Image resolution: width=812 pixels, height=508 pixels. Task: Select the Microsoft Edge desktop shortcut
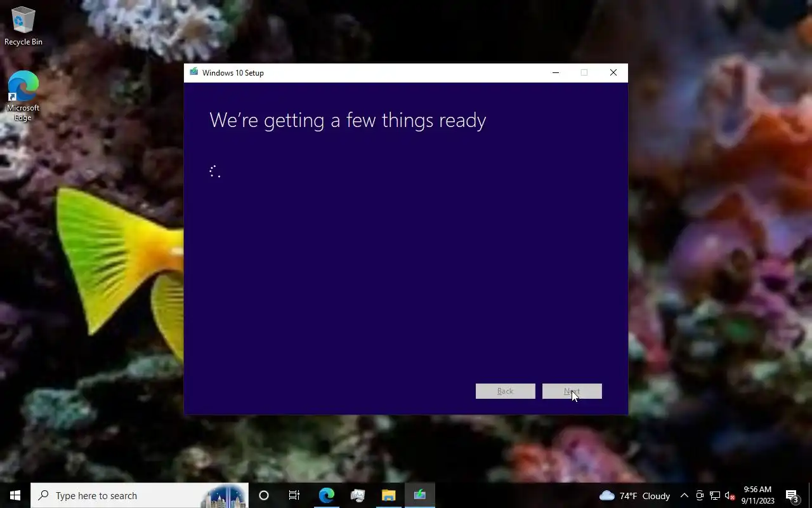click(23, 96)
